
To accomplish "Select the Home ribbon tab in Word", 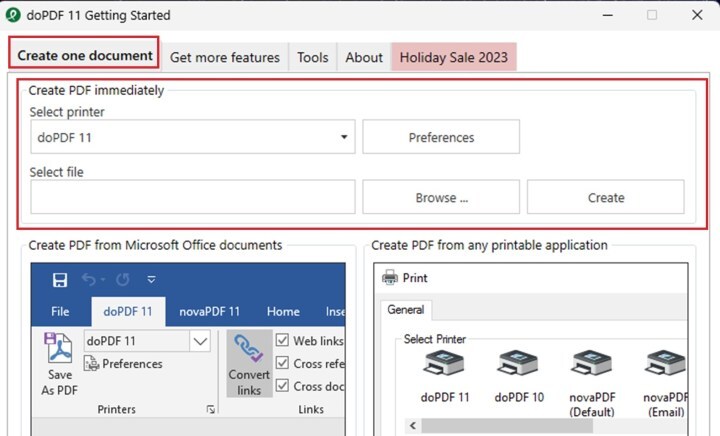I will 283,312.
